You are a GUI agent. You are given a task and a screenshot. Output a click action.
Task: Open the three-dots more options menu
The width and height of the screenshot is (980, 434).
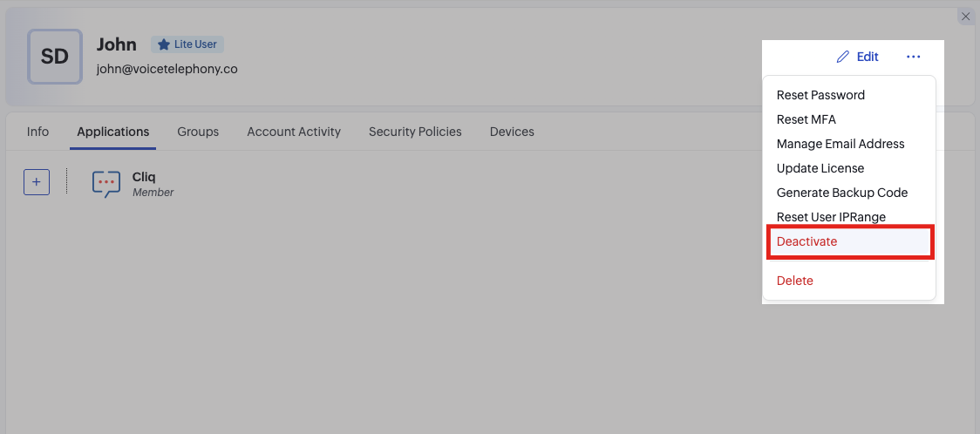913,57
